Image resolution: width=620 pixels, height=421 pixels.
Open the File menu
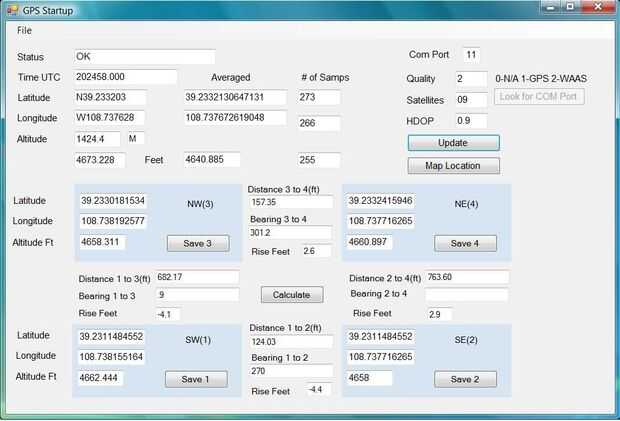[x=24, y=30]
